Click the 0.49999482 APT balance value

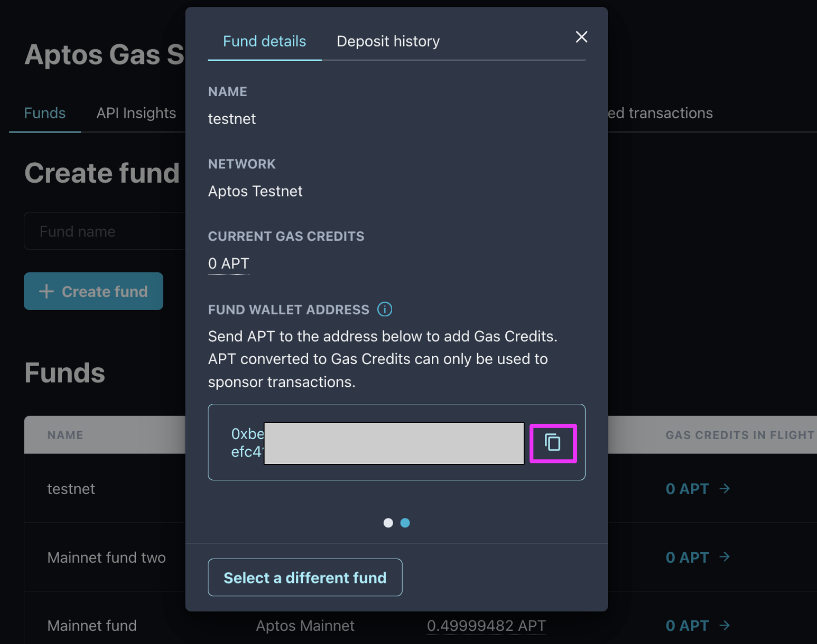coord(486,626)
